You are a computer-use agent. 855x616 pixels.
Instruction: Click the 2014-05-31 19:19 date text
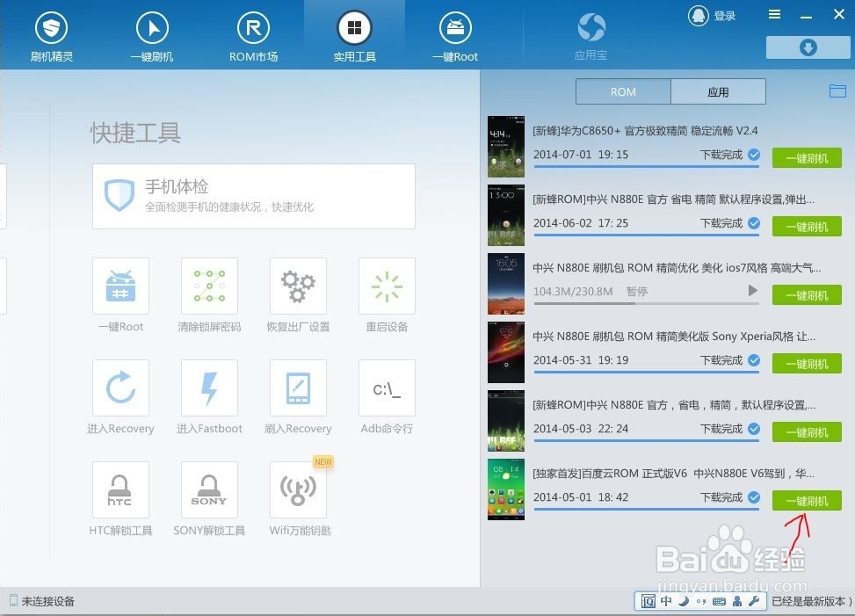pos(581,359)
